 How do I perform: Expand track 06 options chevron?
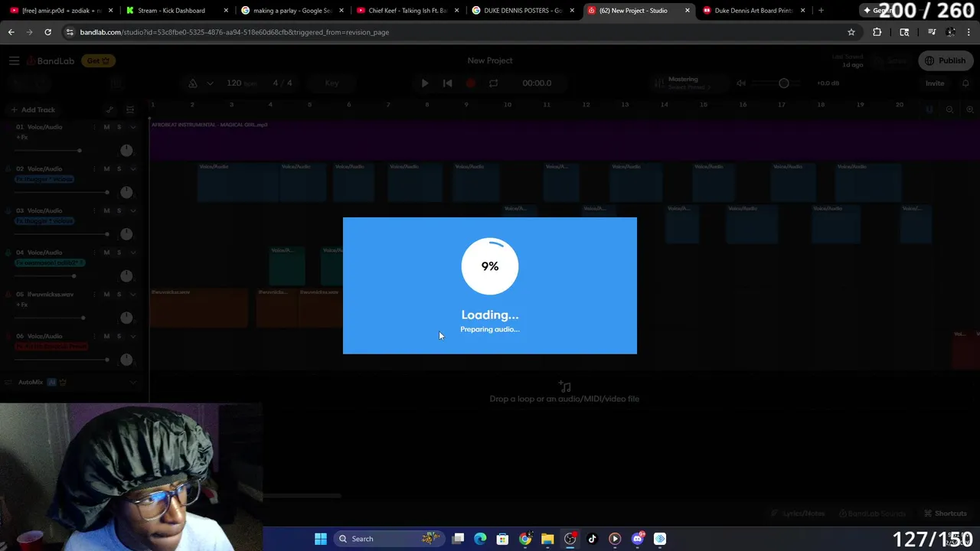pyautogui.click(x=133, y=336)
